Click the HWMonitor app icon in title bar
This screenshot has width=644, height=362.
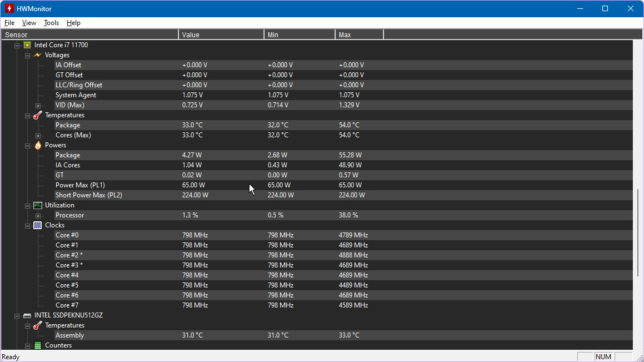(9, 8)
